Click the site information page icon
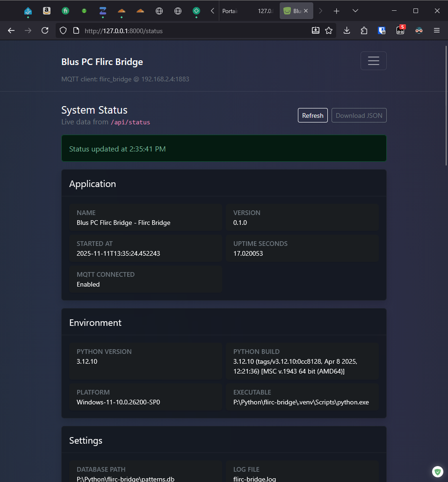This screenshot has width=448, height=482. (x=76, y=30)
